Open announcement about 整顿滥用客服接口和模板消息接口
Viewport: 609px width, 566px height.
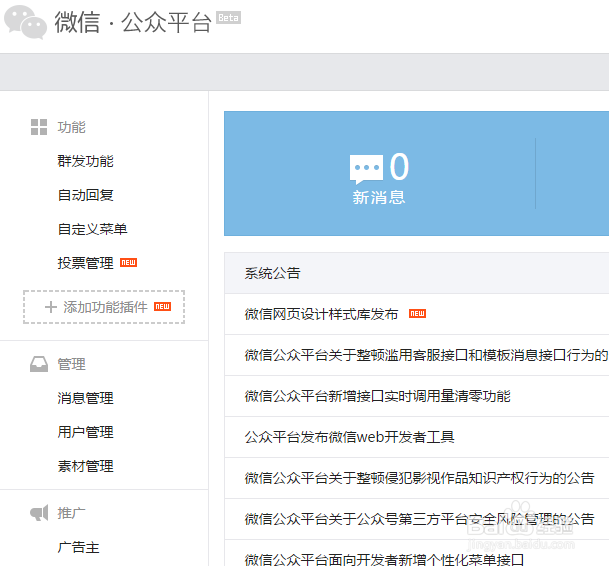[x=426, y=355]
